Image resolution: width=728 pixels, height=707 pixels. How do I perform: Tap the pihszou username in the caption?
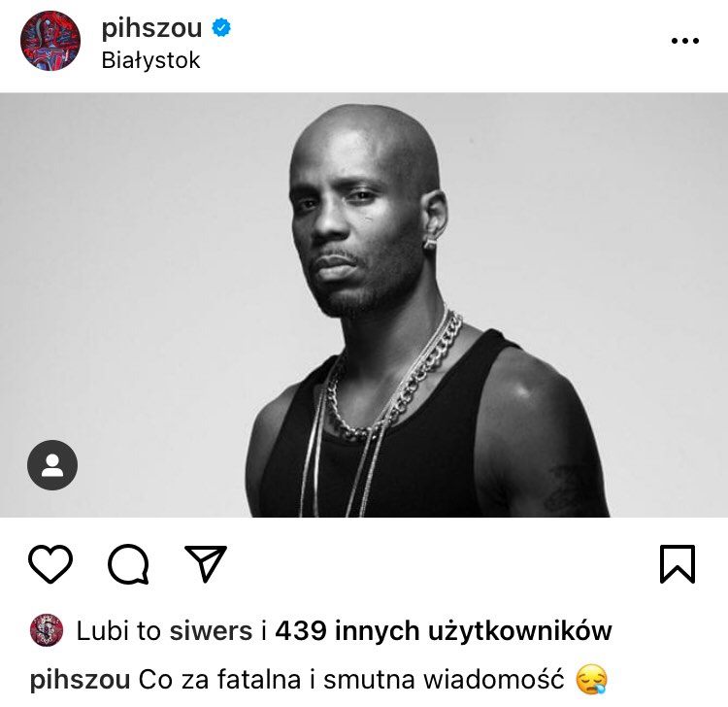[80, 680]
